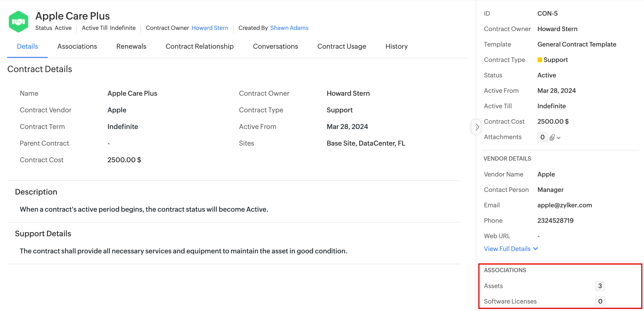Click Contract Owner value in side panel
The height and width of the screenshot is (311, 644).
click(x=557, y=29)
